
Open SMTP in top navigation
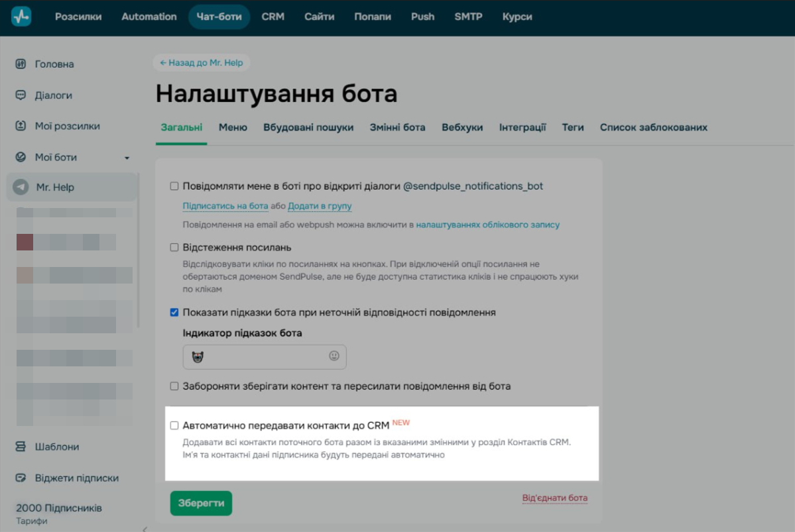469,17
